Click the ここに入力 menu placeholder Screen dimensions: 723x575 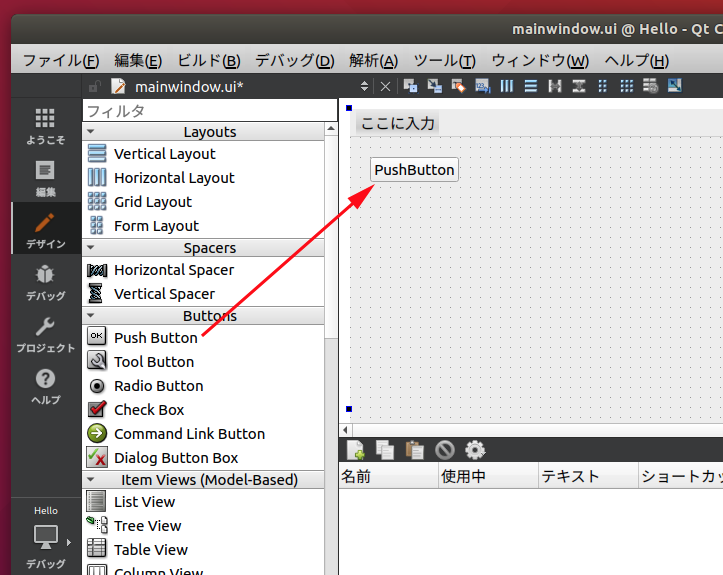coord(397,123)
